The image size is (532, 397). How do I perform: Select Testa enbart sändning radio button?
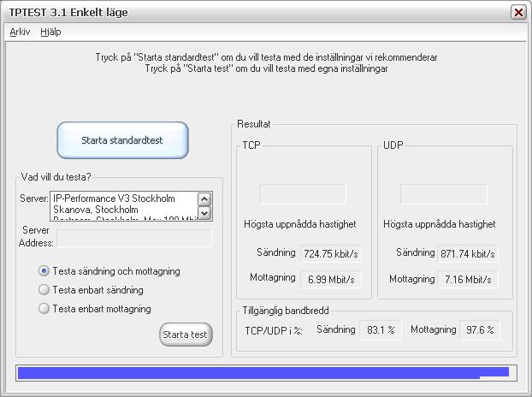pyautogui.click(x=44, y=290)
